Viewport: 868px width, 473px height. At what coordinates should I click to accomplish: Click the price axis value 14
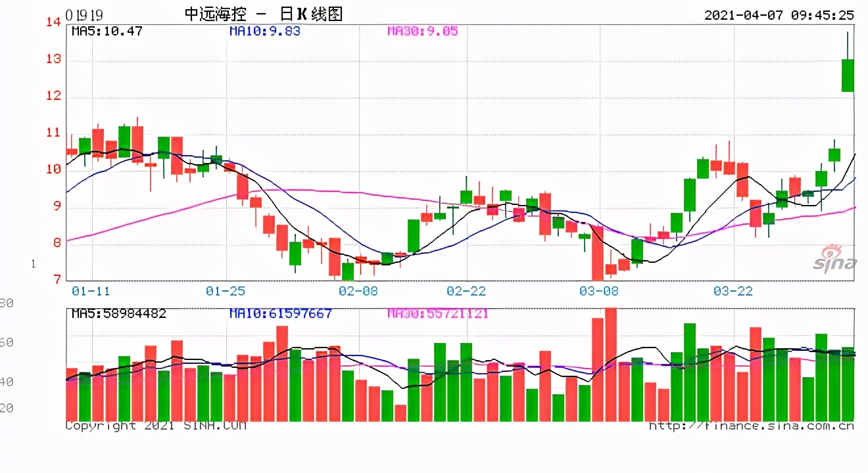54,22
